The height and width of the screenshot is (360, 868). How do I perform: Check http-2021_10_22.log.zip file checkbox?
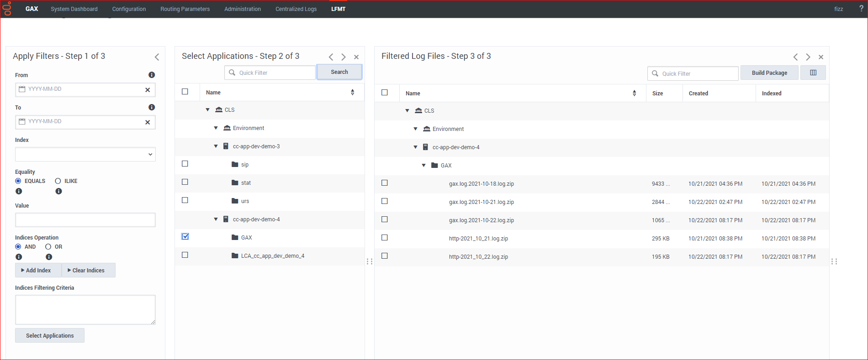click(385, 256)
